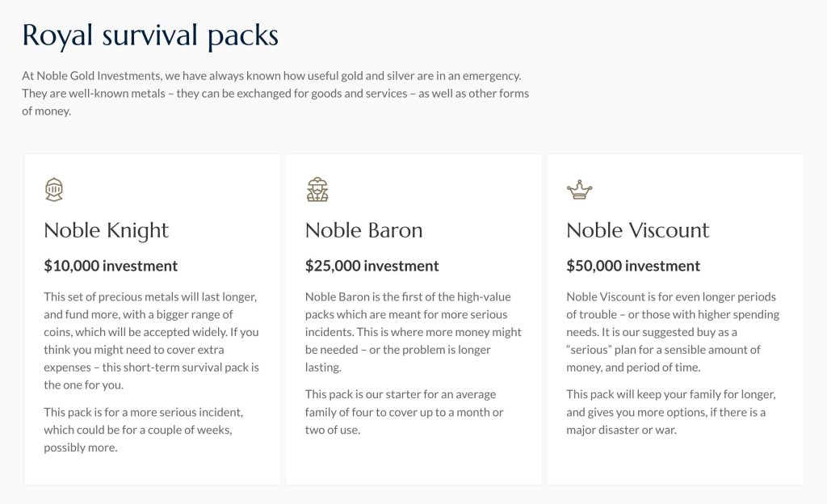Click the paragraph starting 'This set of precious metals'

point(152,332)
